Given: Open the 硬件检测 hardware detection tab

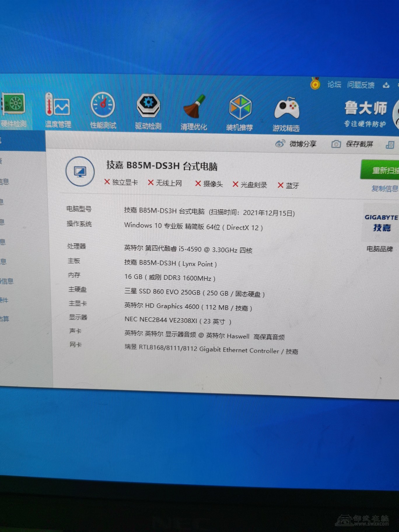Looking at the screenshot, I should (13, 110).
